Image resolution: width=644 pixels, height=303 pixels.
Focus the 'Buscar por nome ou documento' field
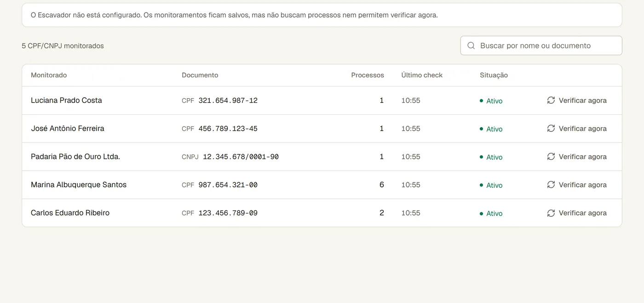pyautogui.click(x=541, y=46)
